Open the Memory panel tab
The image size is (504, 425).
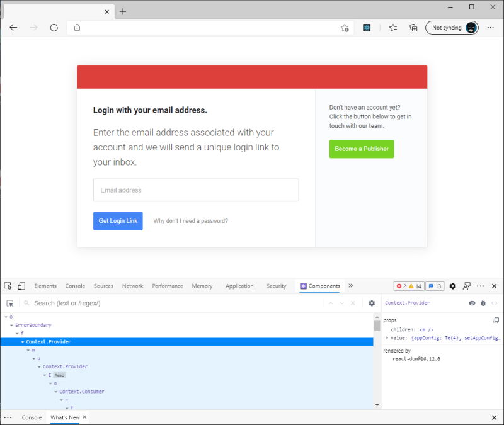pos(202,286)
